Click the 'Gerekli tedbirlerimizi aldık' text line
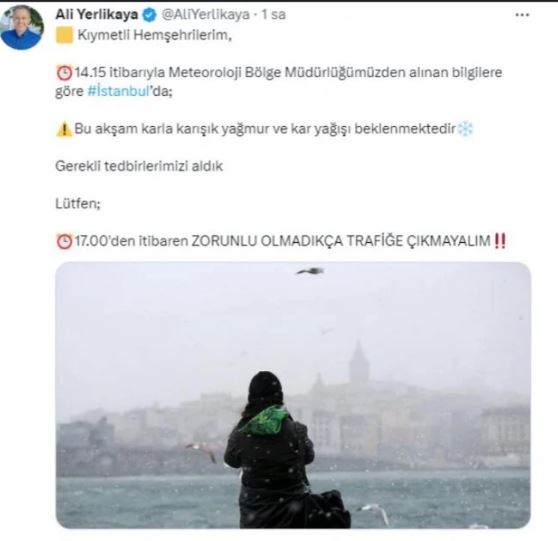 point(139,166)
